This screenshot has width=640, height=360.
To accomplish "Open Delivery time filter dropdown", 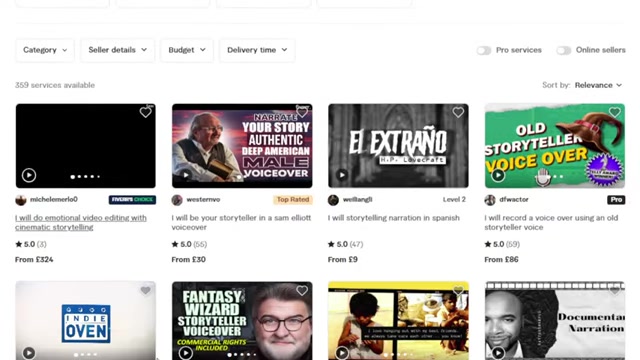I will 257,50.
